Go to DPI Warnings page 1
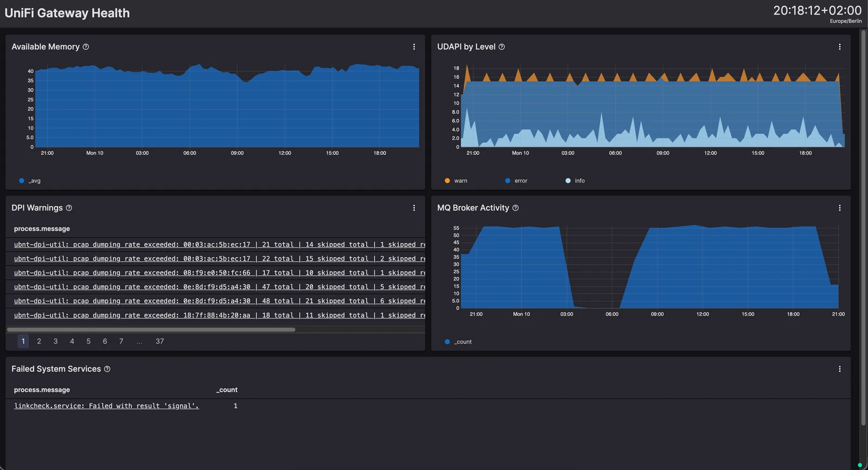Image resolution: width=868 pixels, height=470 pixels. click(23, 341)
